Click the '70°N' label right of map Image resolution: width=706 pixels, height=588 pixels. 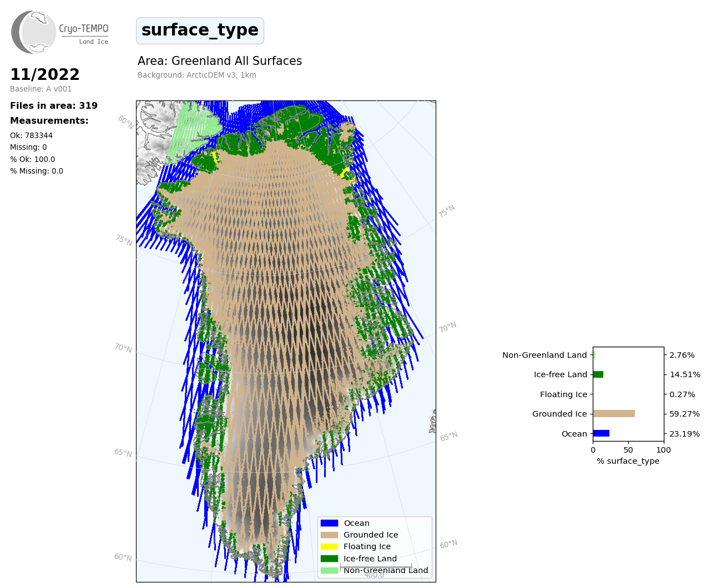pyautogui.click(x=448, y=327)
